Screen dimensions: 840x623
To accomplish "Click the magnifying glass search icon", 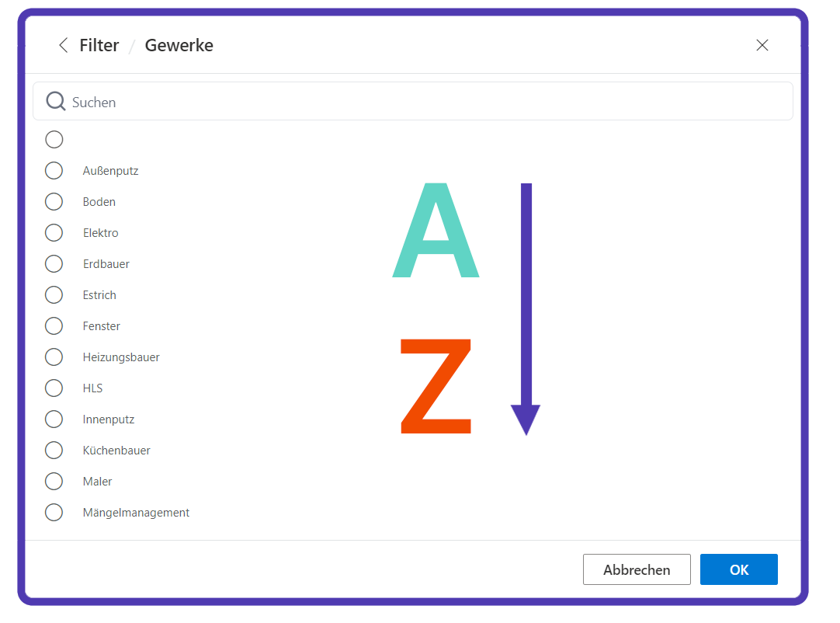I will [55, 102].
